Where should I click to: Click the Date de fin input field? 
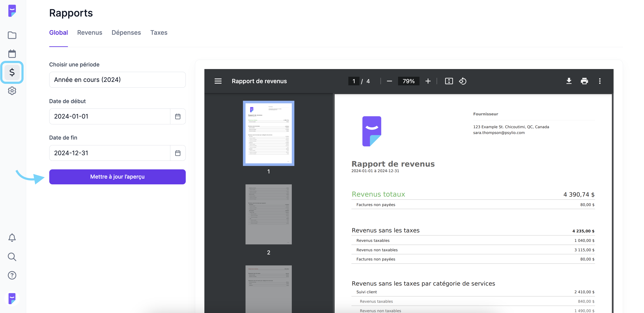[110, 153]
